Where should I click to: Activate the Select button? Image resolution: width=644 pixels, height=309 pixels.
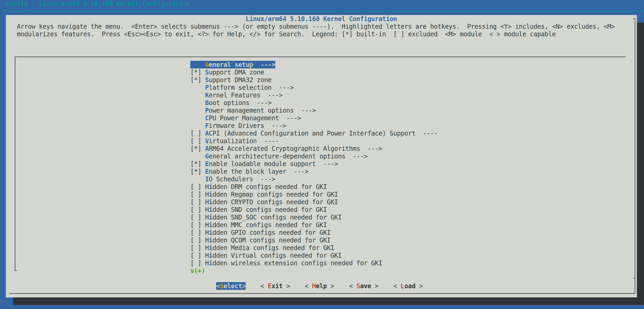(231, 286)
